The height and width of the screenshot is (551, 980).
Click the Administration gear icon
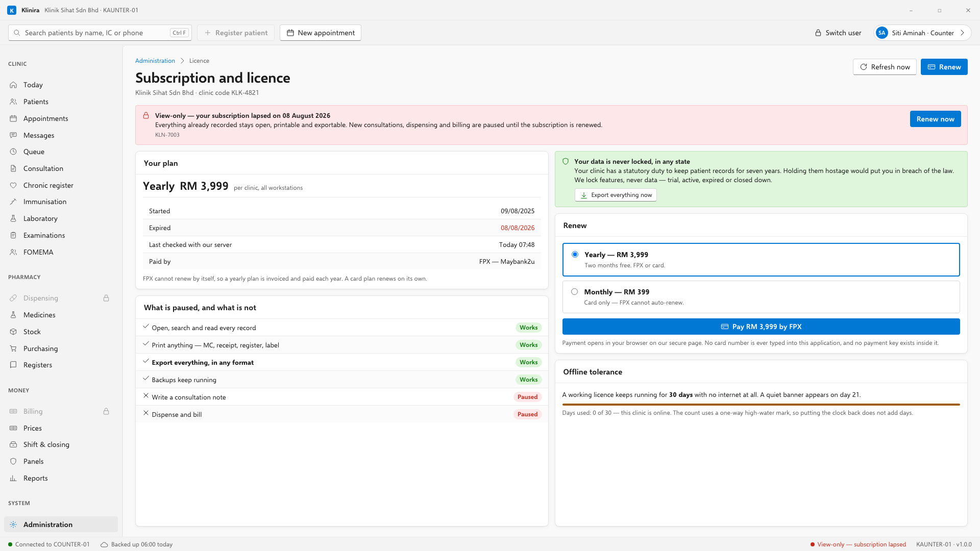coord(13,524)
